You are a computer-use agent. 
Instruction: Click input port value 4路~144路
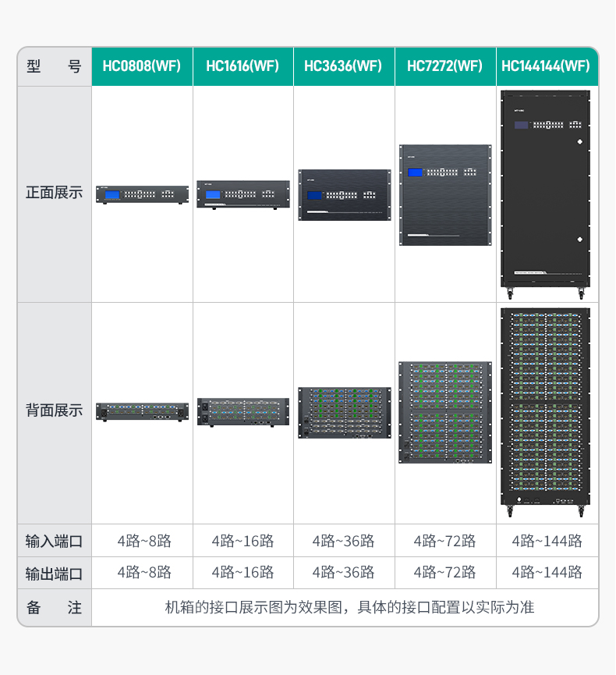coord(547,541)
